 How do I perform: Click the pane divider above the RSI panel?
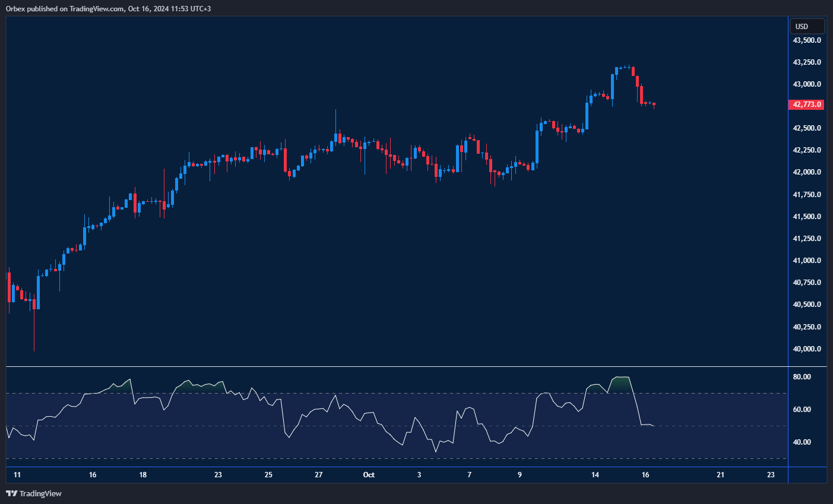[397, 367]
